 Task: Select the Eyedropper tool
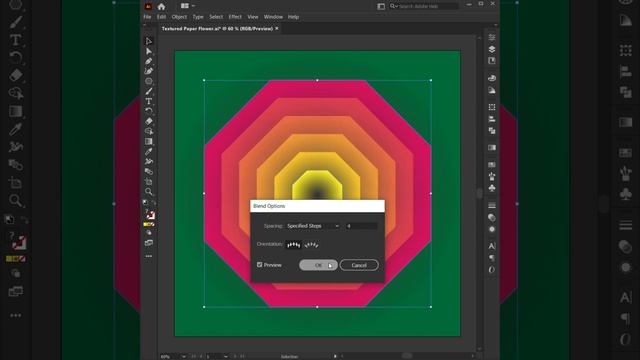tap(149, 151)
